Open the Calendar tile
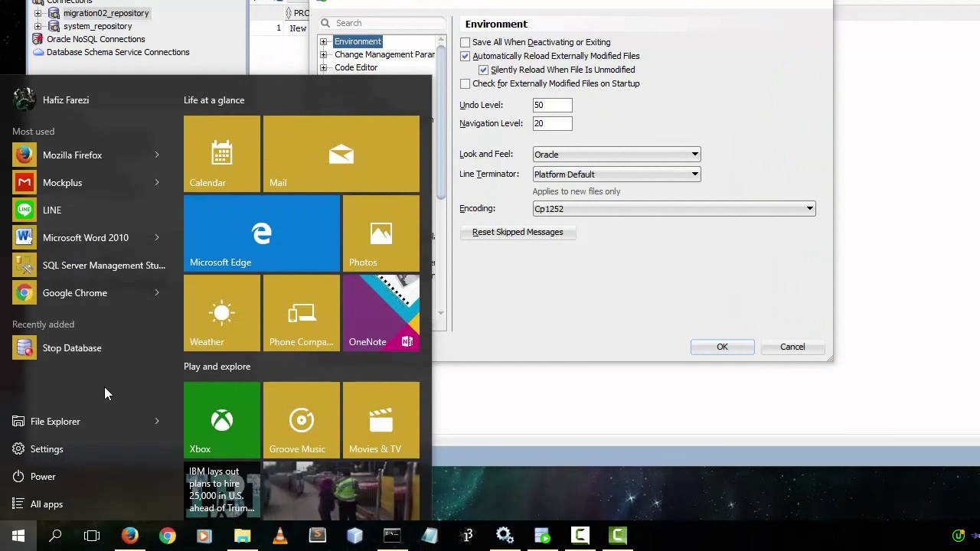Viewport: 980px width, 551px height. pos(222,154)
